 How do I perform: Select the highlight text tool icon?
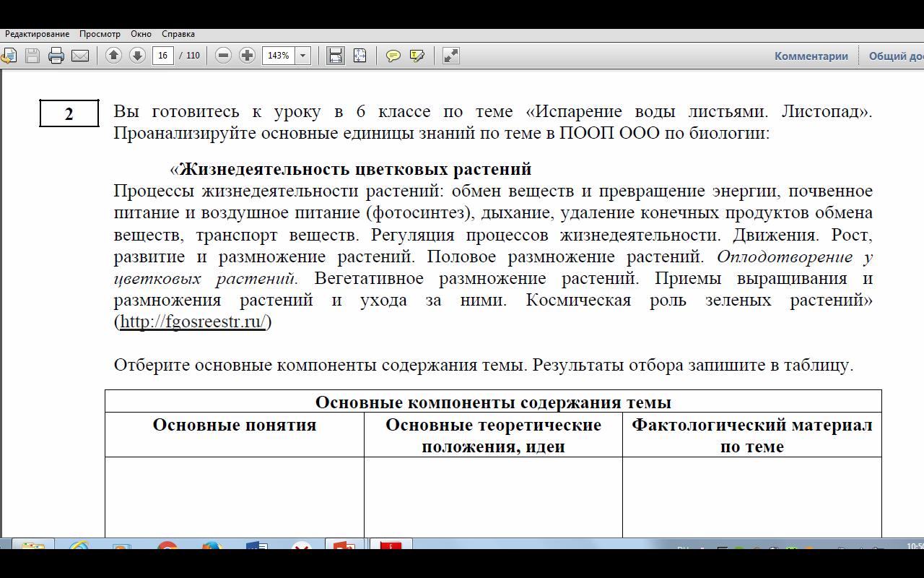point(417,56)
